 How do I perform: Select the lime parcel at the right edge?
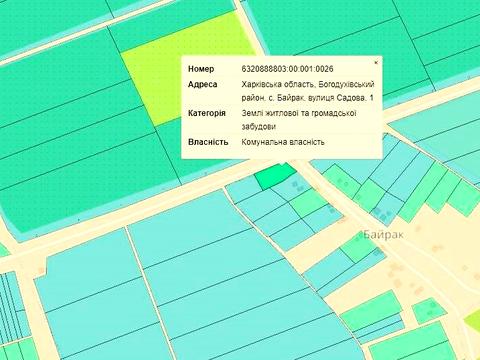[x=473, y=321]
